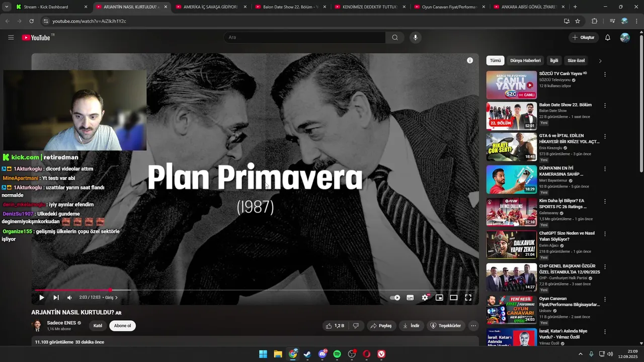Viewport: 644px width, 362px height.
Task: Open Sadece ENES channel name link
Action: (x=61, y=323)
